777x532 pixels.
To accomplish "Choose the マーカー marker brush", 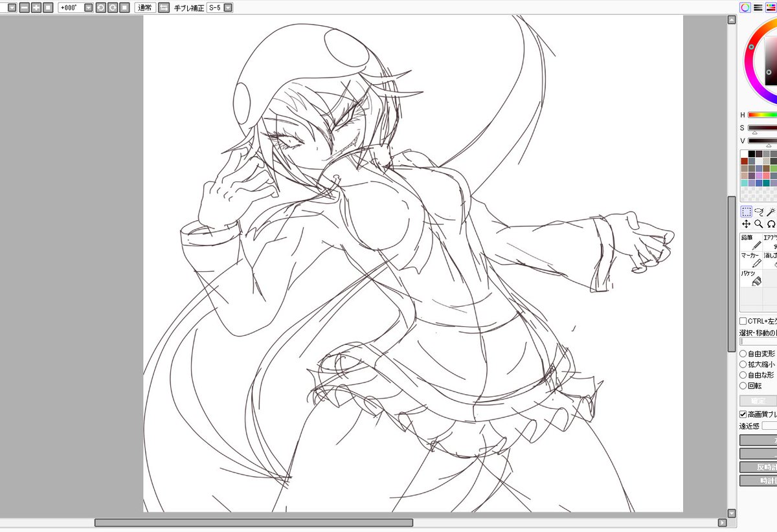I will click(751, 260).
